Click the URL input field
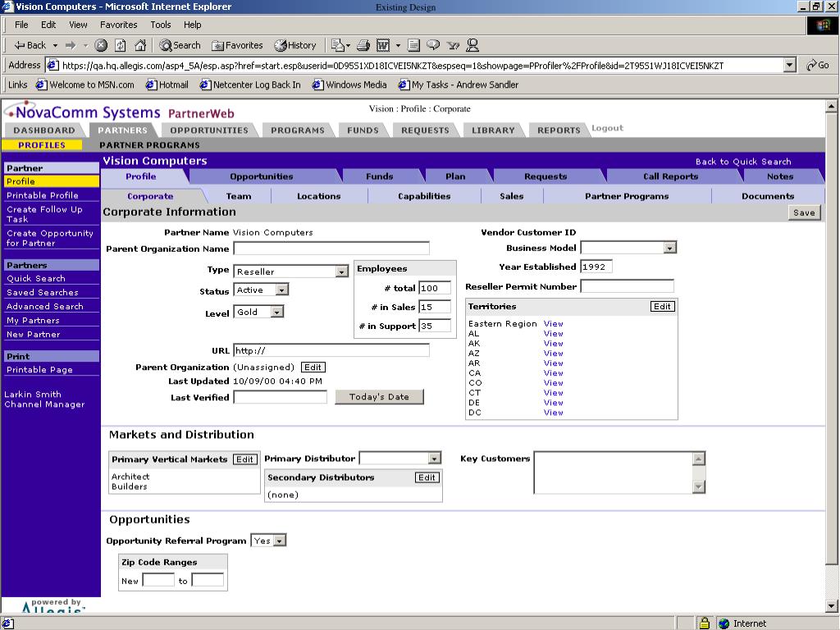The image size is (840, 630). click(331, 350)
